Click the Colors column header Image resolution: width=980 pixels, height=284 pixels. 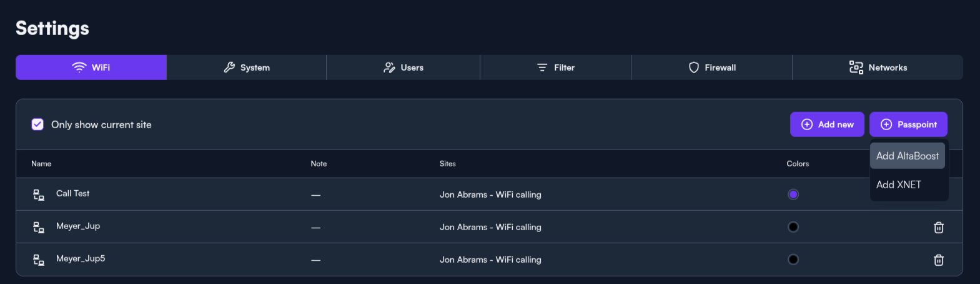[x=798, y=164]
